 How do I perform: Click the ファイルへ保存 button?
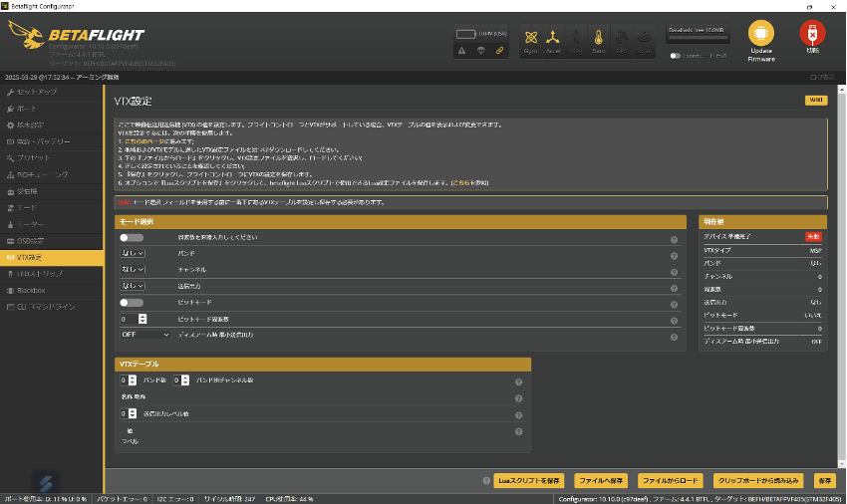click(x=601, y=481)
